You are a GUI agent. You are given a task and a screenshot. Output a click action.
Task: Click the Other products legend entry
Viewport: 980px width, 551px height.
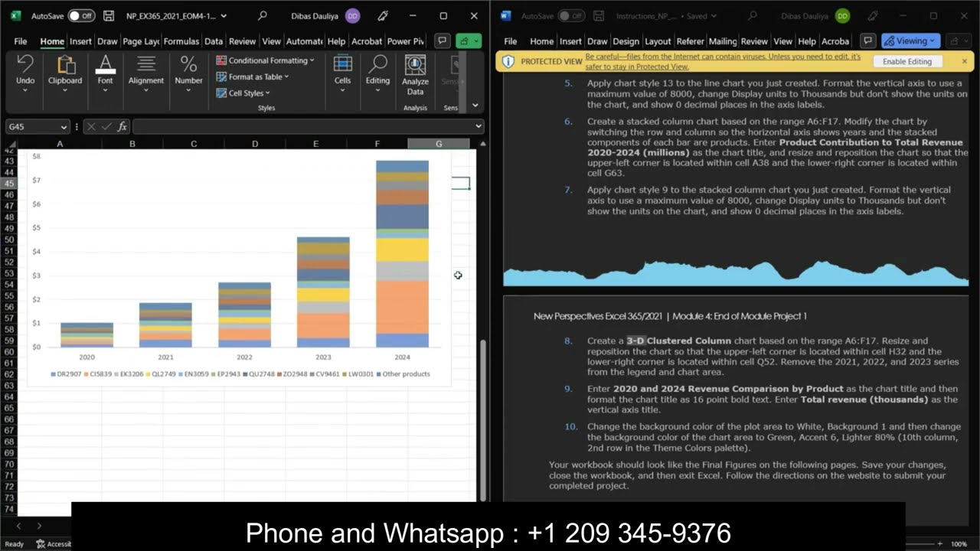(403, 374)
